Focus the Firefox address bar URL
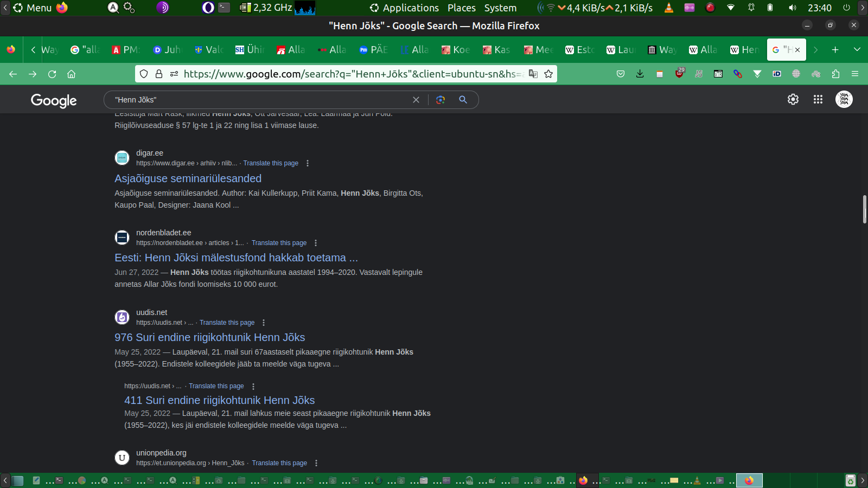The image size is (868, 488). click(353, 74)
